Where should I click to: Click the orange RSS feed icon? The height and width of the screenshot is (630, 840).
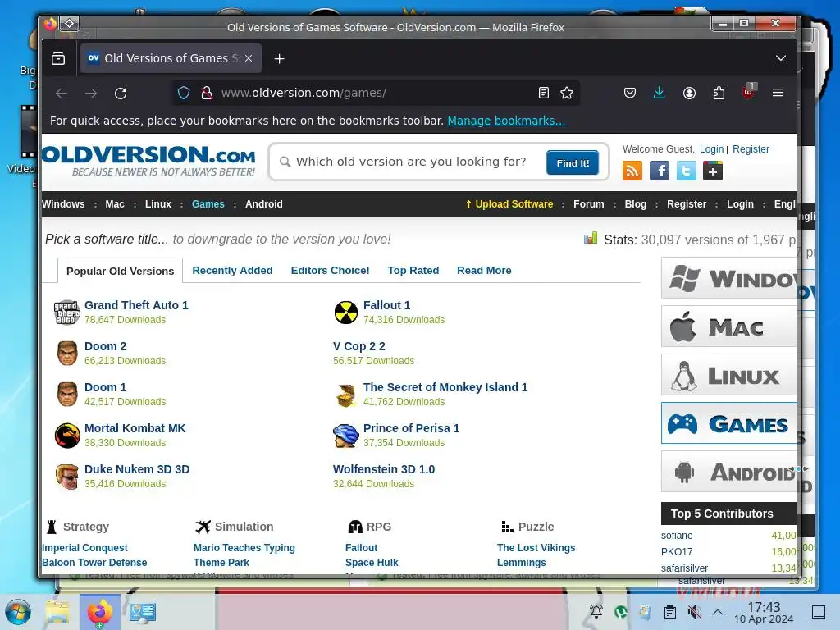point(632,171)
